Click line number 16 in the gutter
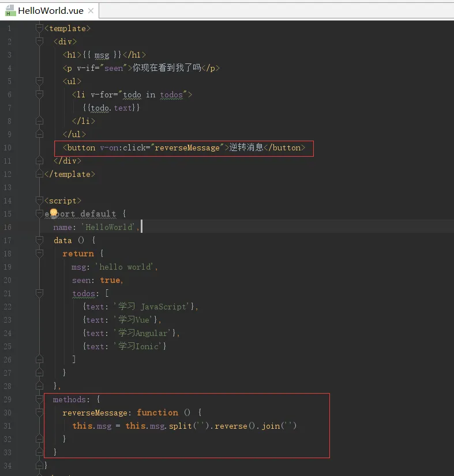 coord(7,227)
